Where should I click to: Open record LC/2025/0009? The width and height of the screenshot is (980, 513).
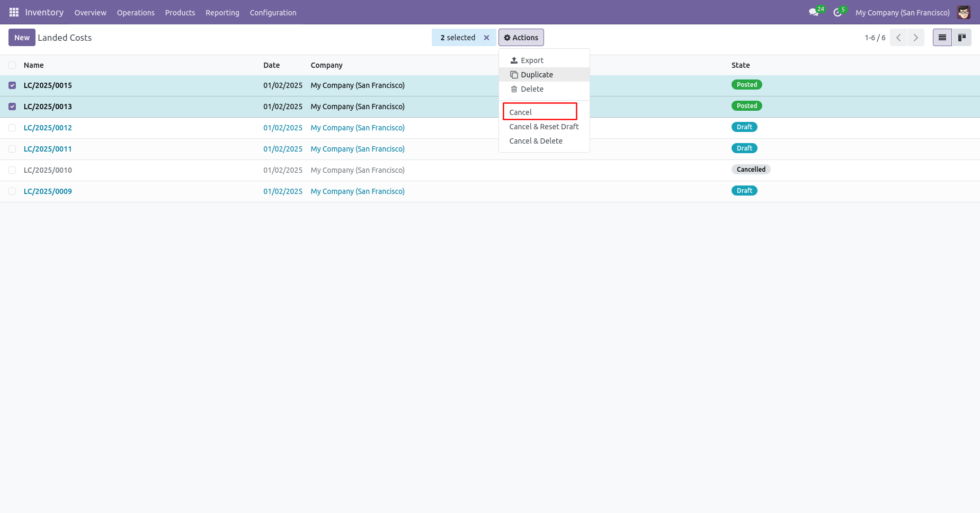click(x=48, y=191)
